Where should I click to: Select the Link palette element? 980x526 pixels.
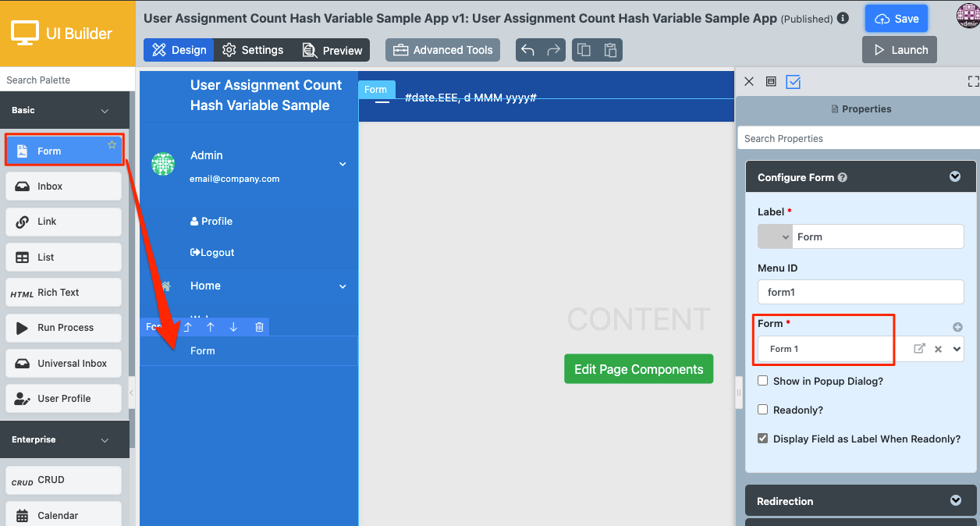[x=63, y=222]
